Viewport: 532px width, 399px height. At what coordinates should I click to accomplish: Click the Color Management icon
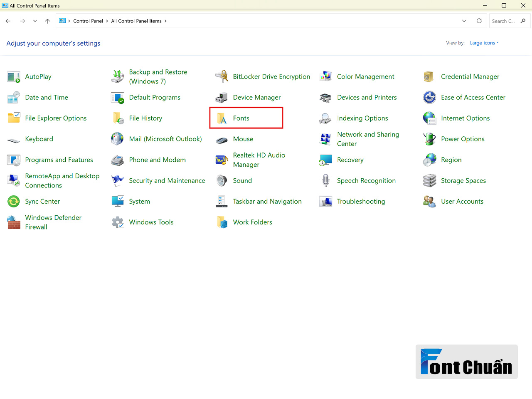point(325,76)
